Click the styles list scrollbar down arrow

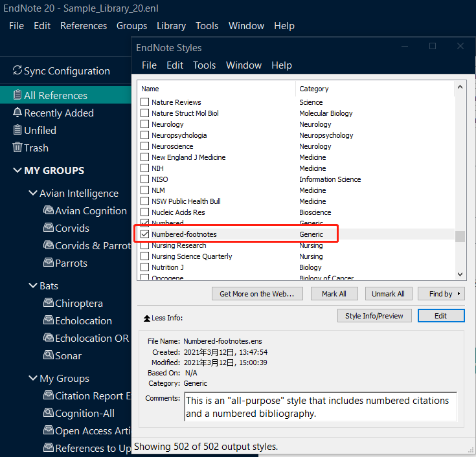tap(460, 274)
